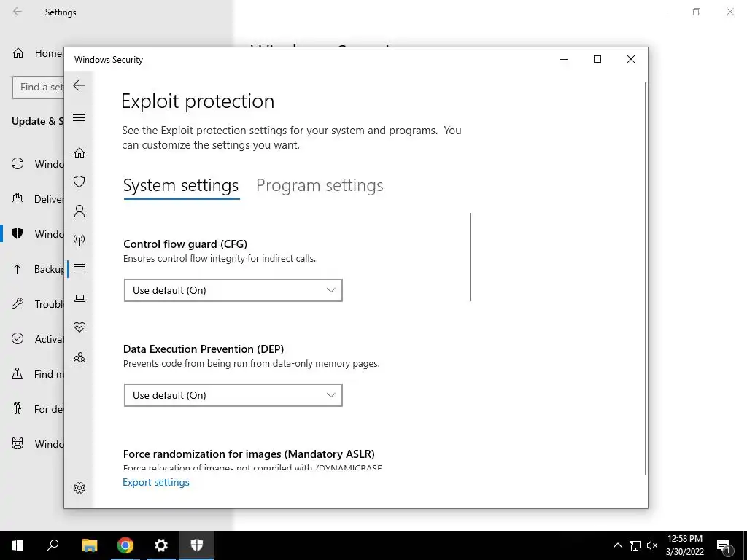Viewport: 747px width, 560px height.
Task: Open the notification action center
Action: [x=724, y=545]
